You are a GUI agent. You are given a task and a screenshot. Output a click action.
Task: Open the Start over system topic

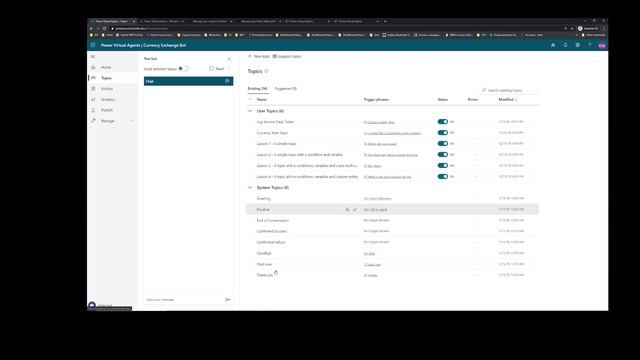pos(264,264)
